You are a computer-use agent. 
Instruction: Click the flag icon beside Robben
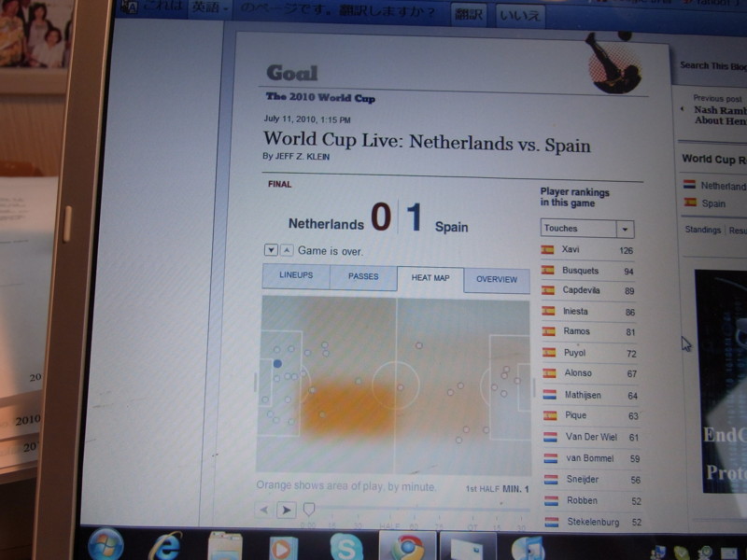click(551, 500)
